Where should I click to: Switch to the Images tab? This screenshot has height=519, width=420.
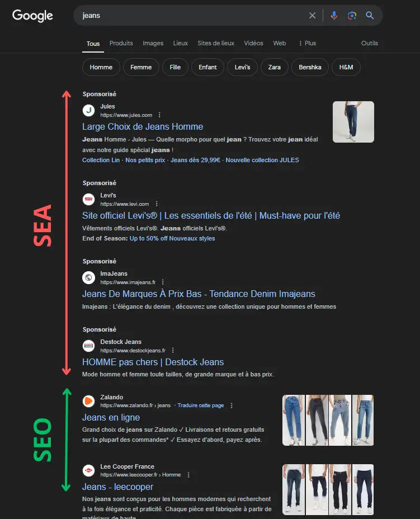153,43
